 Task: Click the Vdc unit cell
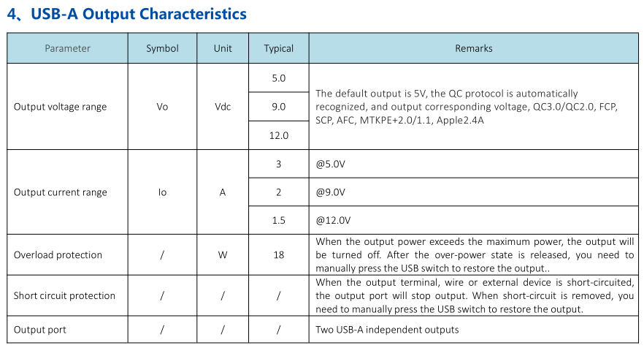[x=223, y=107]
